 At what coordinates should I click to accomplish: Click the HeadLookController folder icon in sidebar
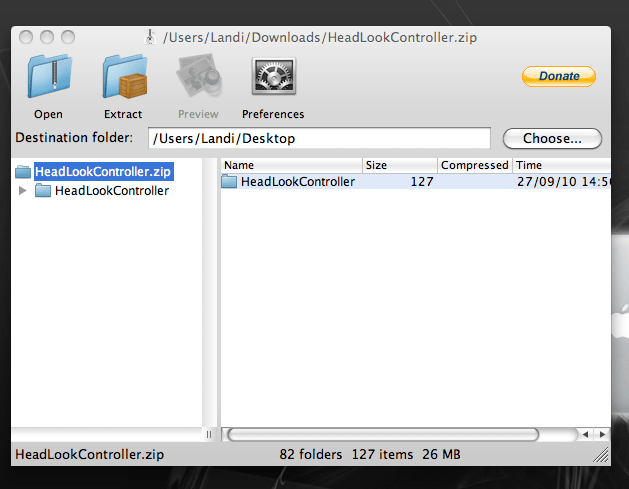[43, 191]
